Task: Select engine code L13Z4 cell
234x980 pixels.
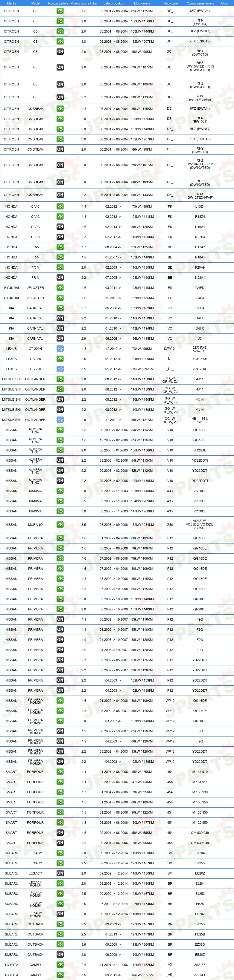Action: pyautogui.click(x=200, y=206)
